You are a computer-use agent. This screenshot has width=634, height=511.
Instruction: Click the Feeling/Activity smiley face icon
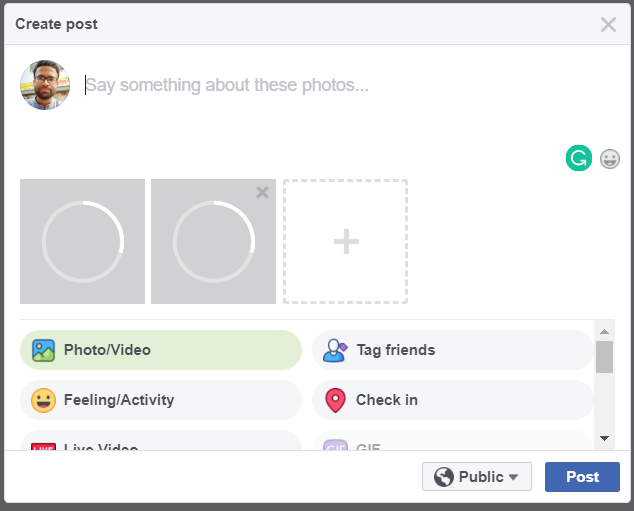43,400
